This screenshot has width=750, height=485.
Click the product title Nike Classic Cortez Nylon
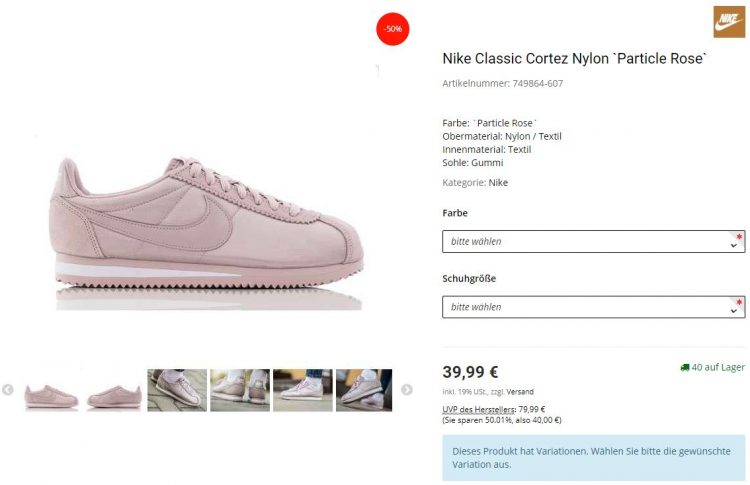[x=574, y=58]
